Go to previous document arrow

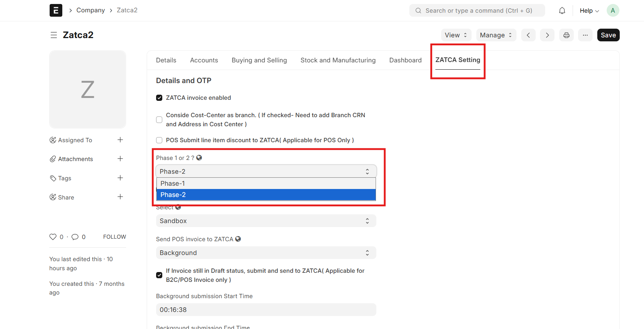(528, 35)
